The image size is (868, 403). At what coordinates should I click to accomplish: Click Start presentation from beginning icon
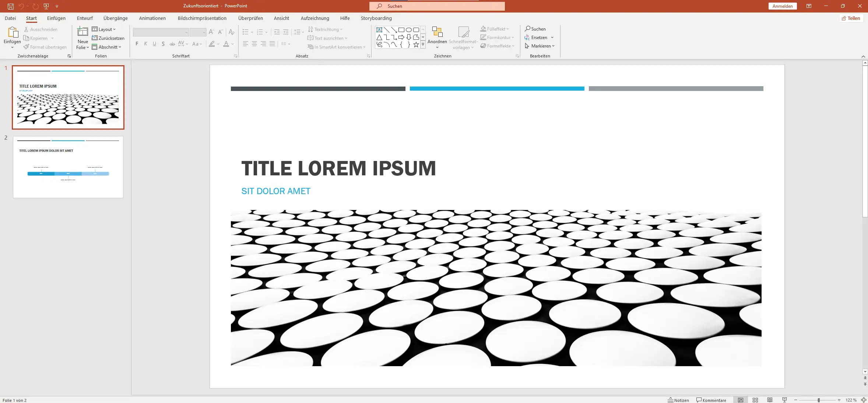[46, 6]
